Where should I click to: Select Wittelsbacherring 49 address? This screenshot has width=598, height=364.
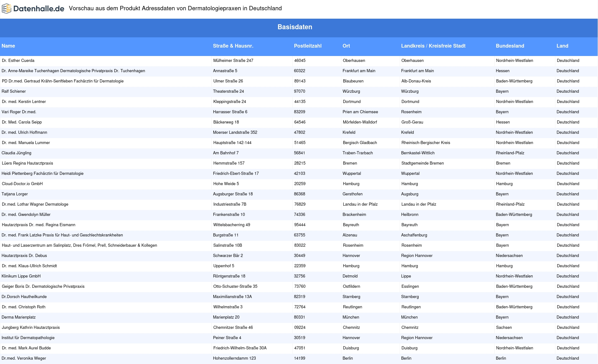pos(232,225)
